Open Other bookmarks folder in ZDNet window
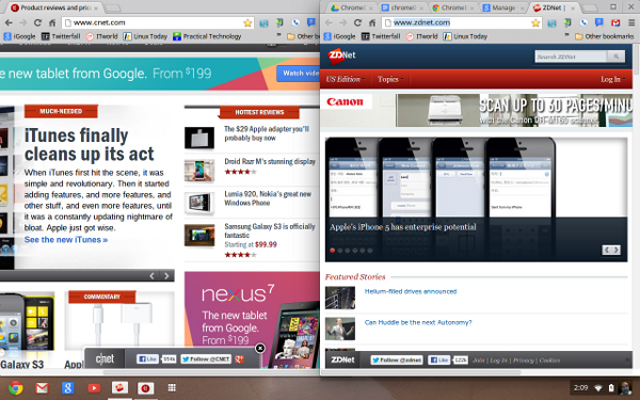Viewport: 640px width, 400px height. (604, 36)
